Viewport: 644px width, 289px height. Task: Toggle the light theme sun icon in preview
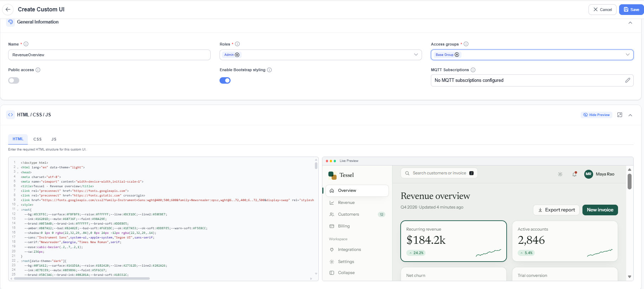tap(560, 174)
